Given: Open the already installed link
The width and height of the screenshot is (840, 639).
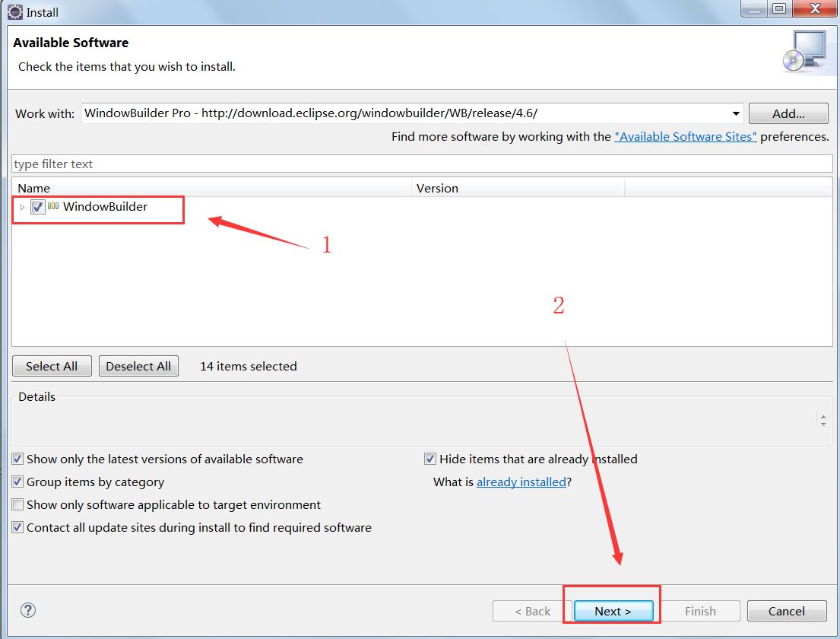Looking at the screenshot, I should click(x=521, y=482).
